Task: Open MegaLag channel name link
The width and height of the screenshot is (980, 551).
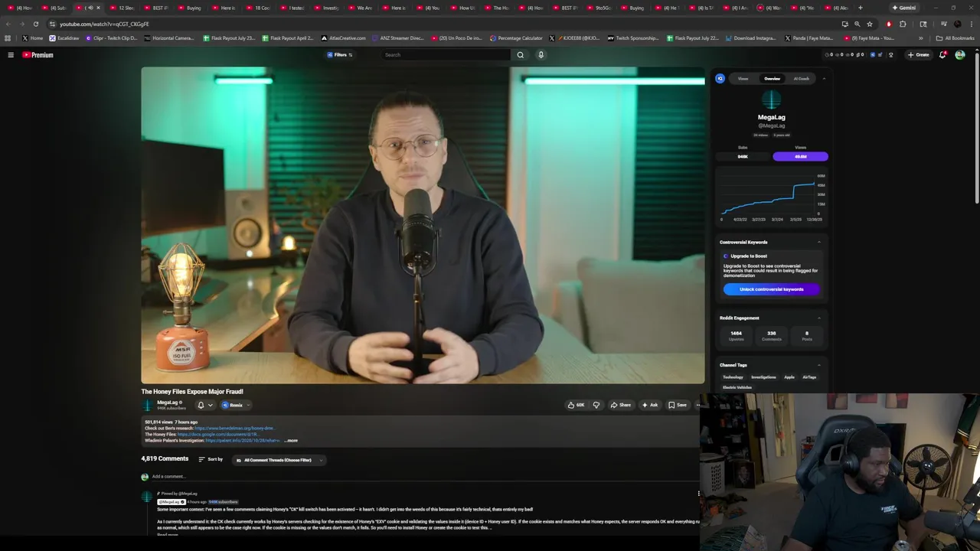Action: [x=167, y=402]
